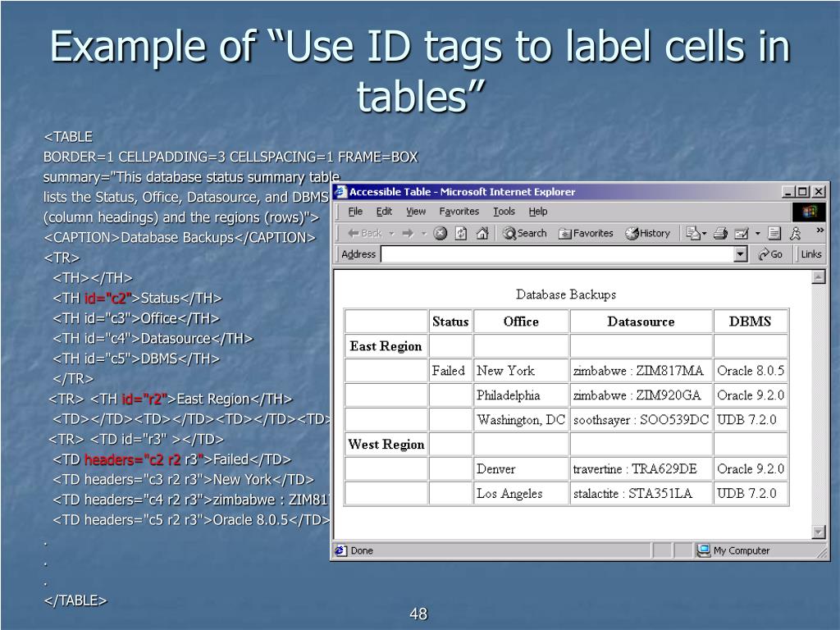Screen dimensions: 840x630
Task: Click the West Region row header
Action: pos(386,444)
